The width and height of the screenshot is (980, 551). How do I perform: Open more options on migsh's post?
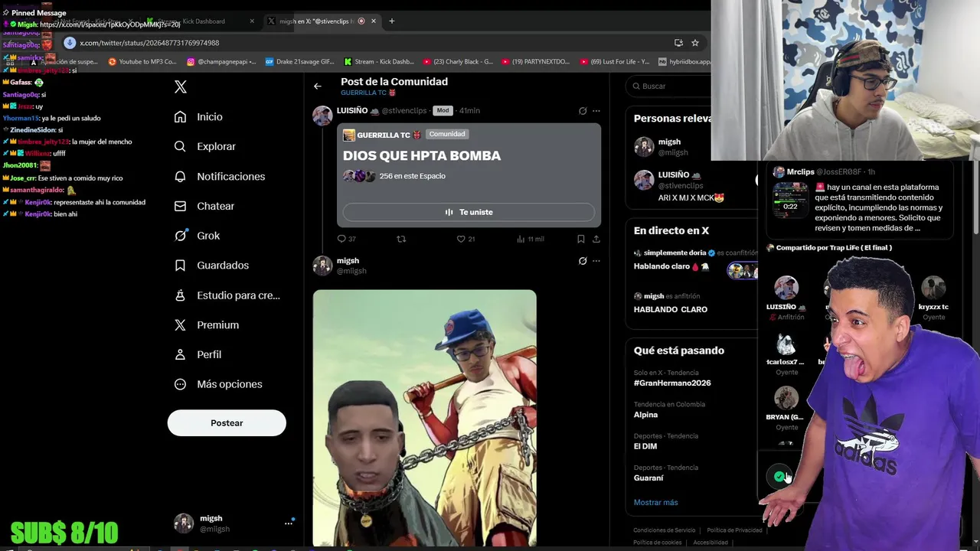(x=596, y=261)
